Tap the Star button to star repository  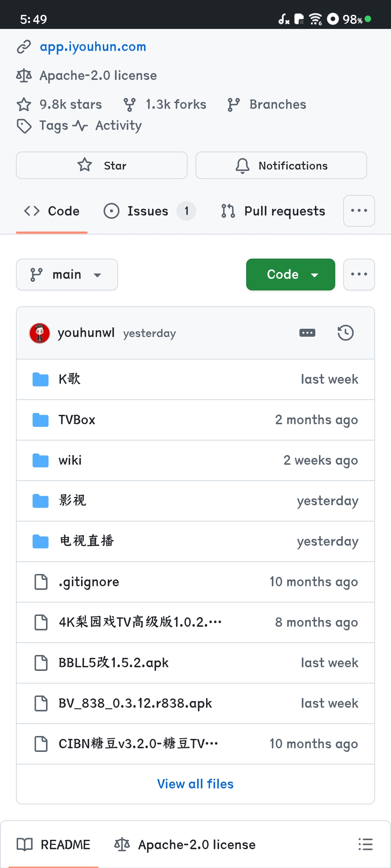tap(102, 165)
